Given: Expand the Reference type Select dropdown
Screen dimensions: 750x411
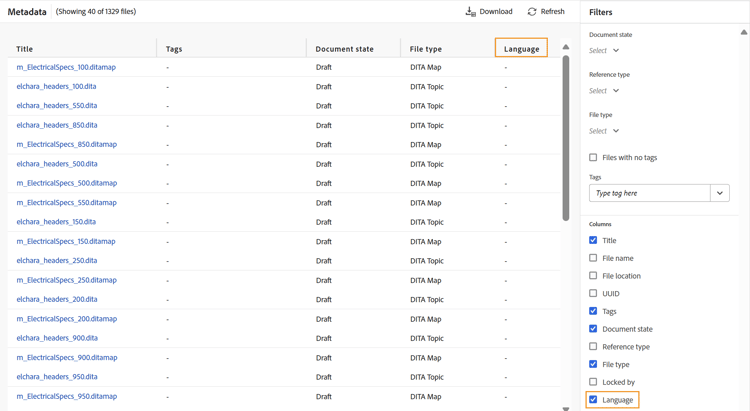Looking at the screenshot, I should click(604, 91).
